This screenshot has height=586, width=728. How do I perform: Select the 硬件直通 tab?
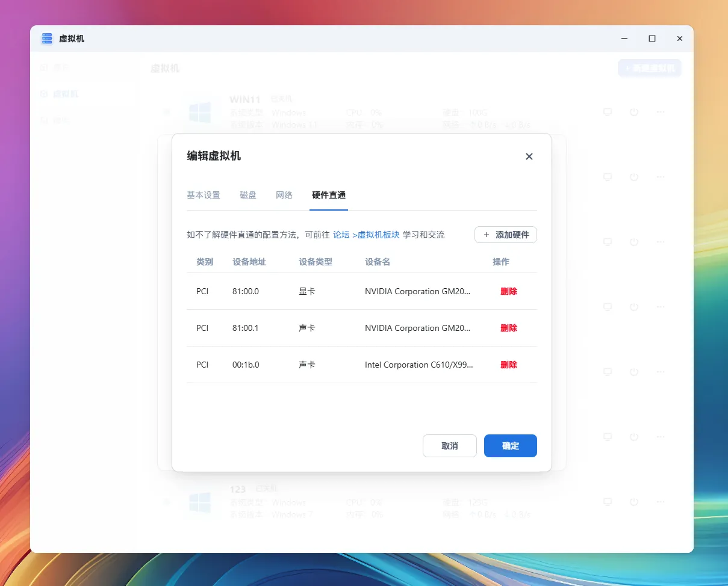(x=329, y=195)
